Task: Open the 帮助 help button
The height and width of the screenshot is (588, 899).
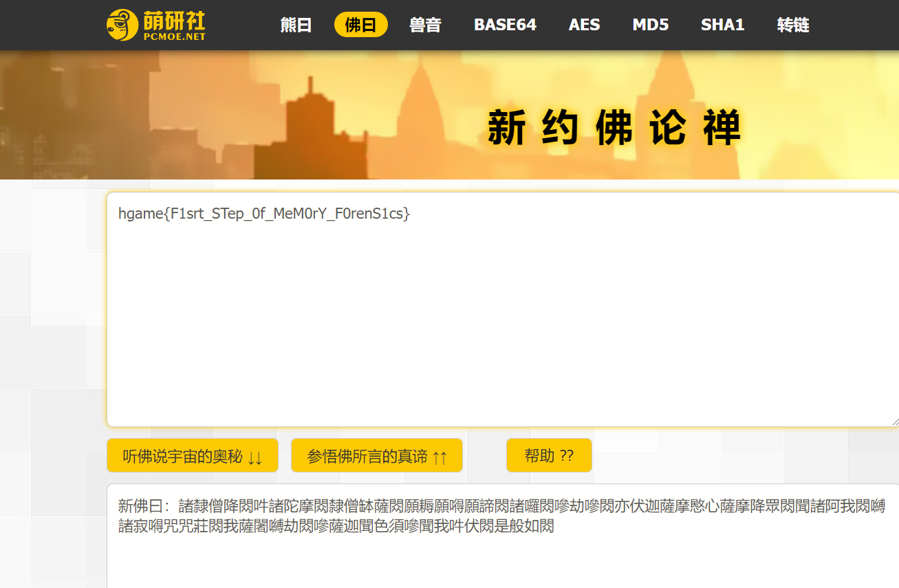Action: pyautogui.click(x=549, y=456)
